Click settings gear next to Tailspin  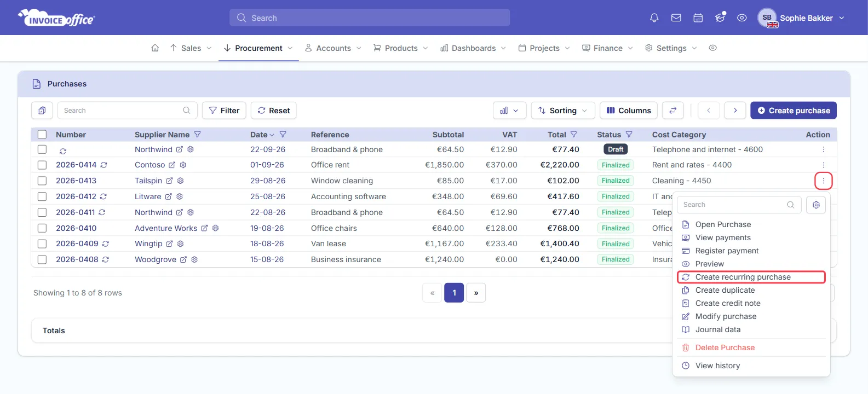click(x=180, y=181)
